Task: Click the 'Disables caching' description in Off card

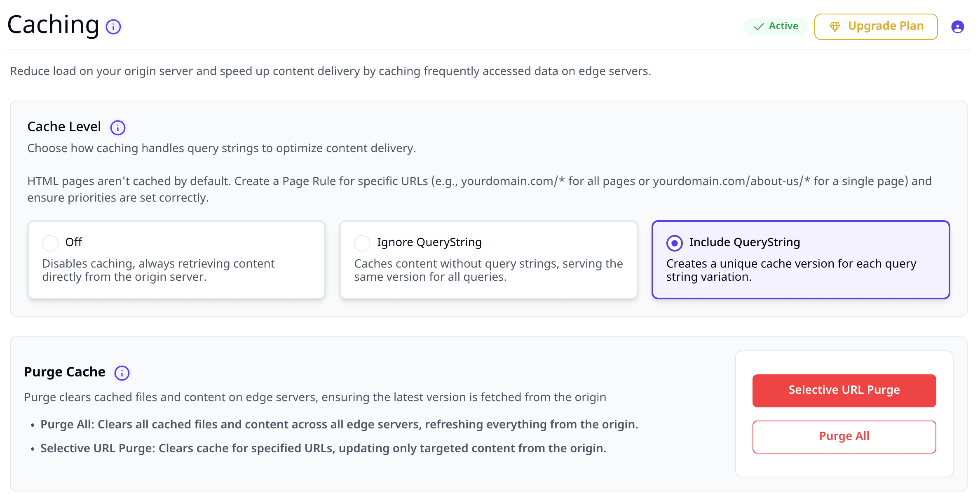Action: (x=158, y=270)
